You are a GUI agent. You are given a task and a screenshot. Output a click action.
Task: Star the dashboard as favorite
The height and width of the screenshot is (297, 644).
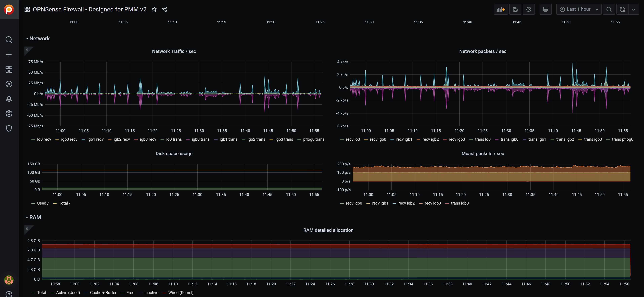(154, 9)
